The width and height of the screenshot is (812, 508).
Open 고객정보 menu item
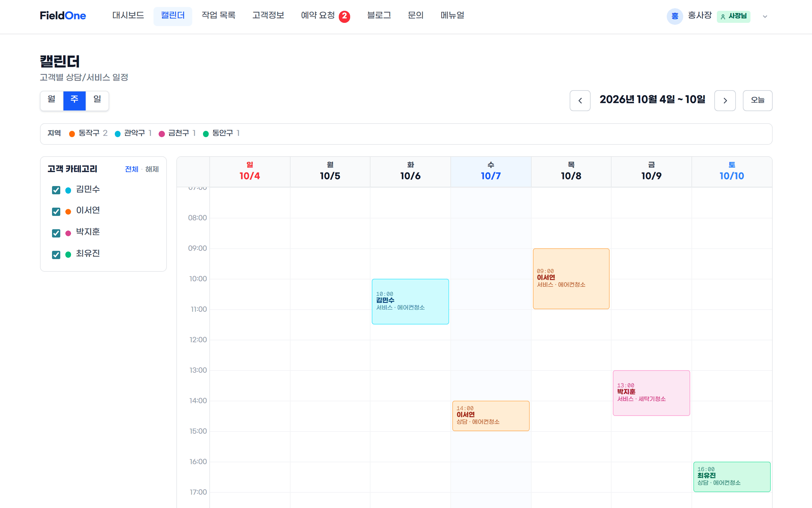click(268, 16)
